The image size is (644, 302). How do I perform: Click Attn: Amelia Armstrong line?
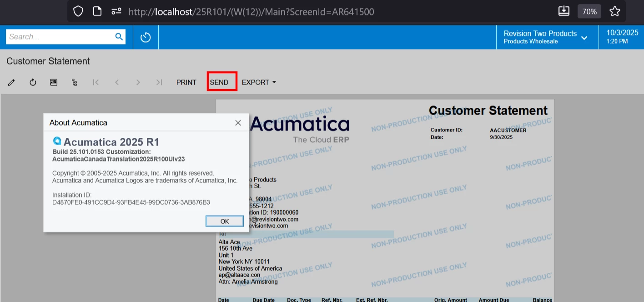pos(248,282)
